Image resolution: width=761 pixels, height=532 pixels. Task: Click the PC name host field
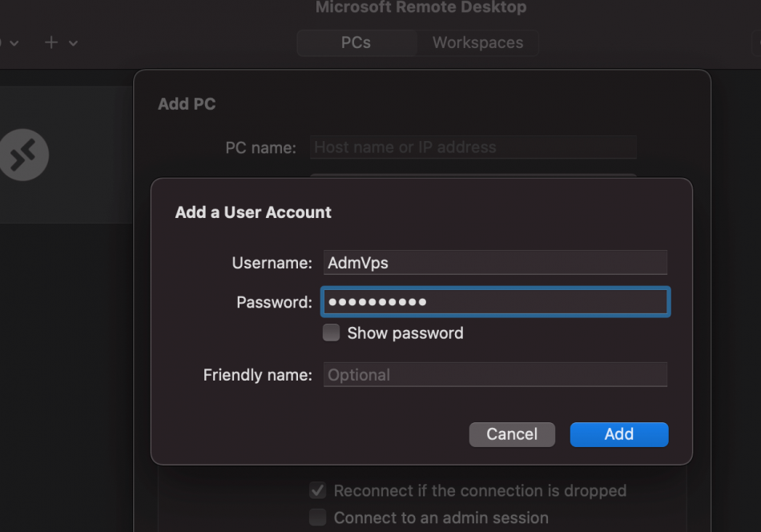pyautogui.click(x=473, y=147)
